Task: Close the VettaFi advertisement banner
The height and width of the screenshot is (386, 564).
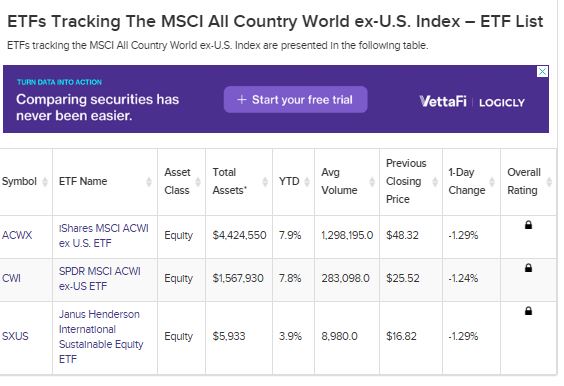Action: (542, 72)
